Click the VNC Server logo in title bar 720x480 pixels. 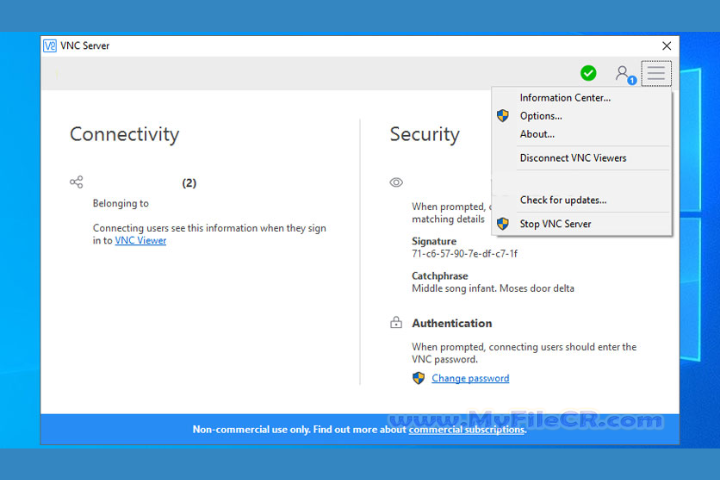pos(50,45)
